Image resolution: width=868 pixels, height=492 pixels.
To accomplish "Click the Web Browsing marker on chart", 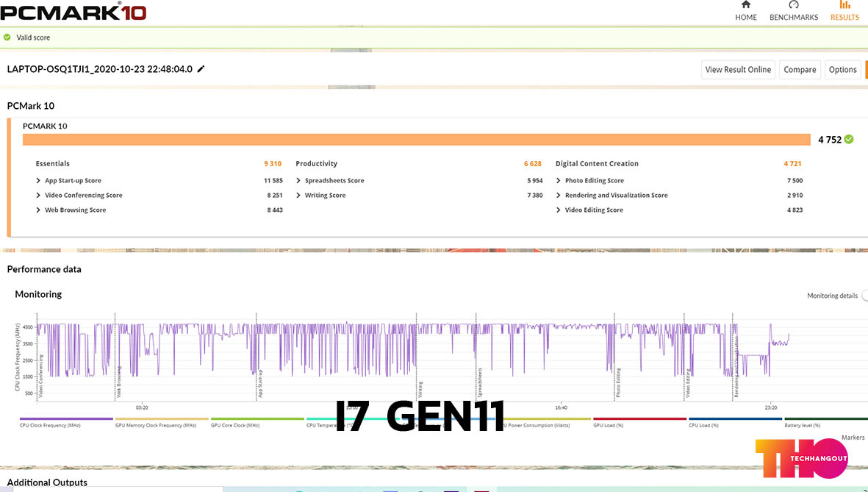I will click(118, 382).
